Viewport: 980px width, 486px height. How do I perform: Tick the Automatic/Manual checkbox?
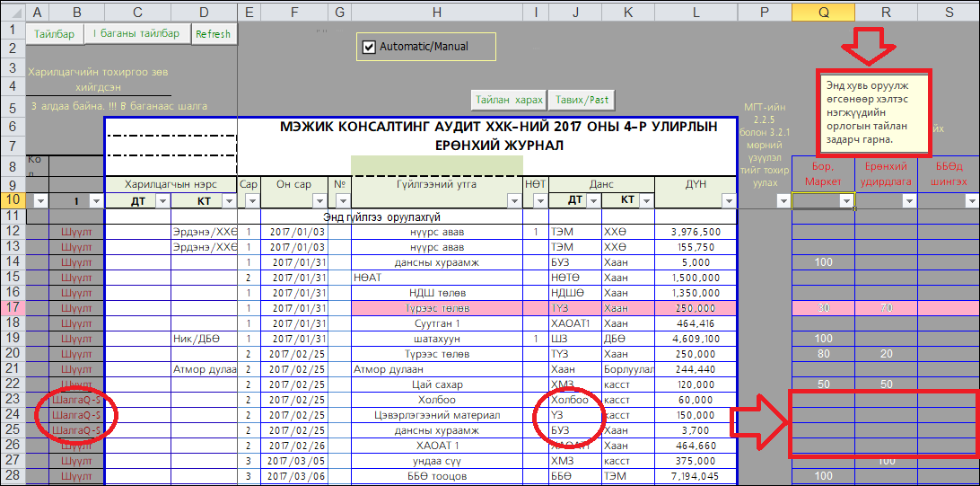369,47
